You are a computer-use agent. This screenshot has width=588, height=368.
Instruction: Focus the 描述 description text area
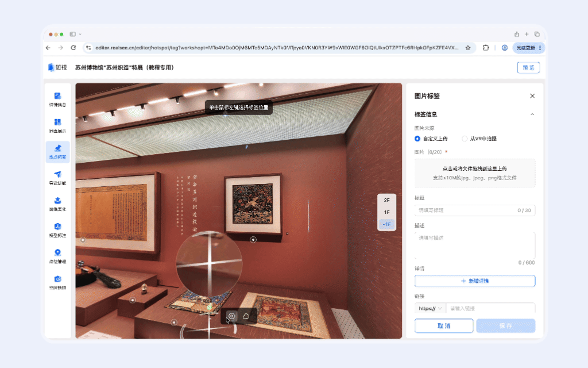475,245
